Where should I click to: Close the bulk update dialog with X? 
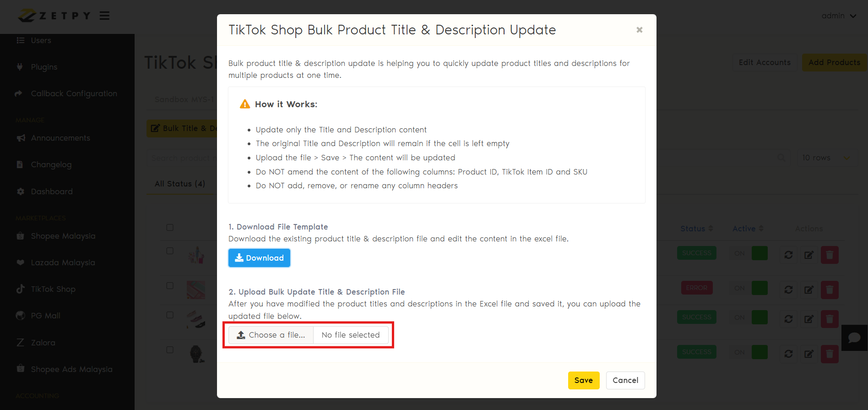tap(639, 30)
